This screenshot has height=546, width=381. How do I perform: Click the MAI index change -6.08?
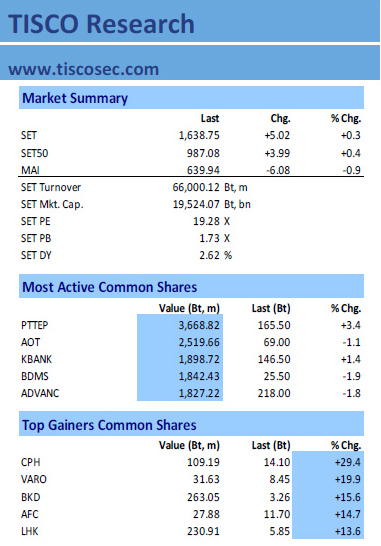point(278,170)
